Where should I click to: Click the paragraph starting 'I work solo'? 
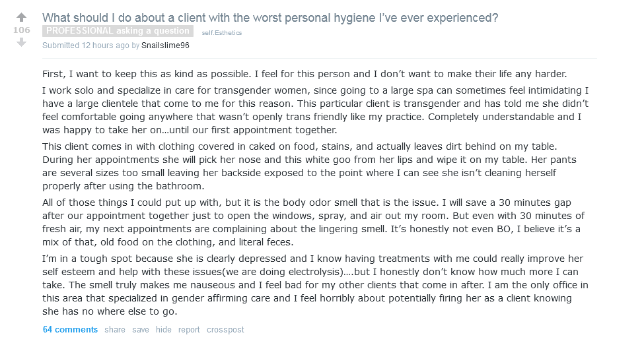point(316,111)
